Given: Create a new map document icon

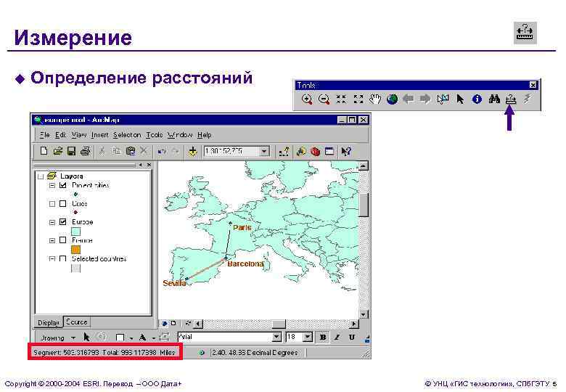Looking at the screenshot, I should (x=44, y=151).
